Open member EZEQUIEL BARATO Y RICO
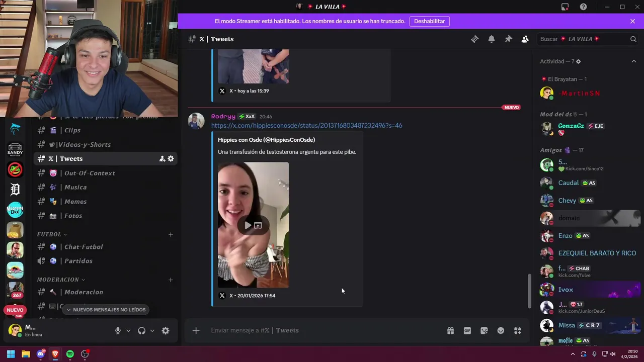This screenshot has width=644, height=362. (587, 253)
